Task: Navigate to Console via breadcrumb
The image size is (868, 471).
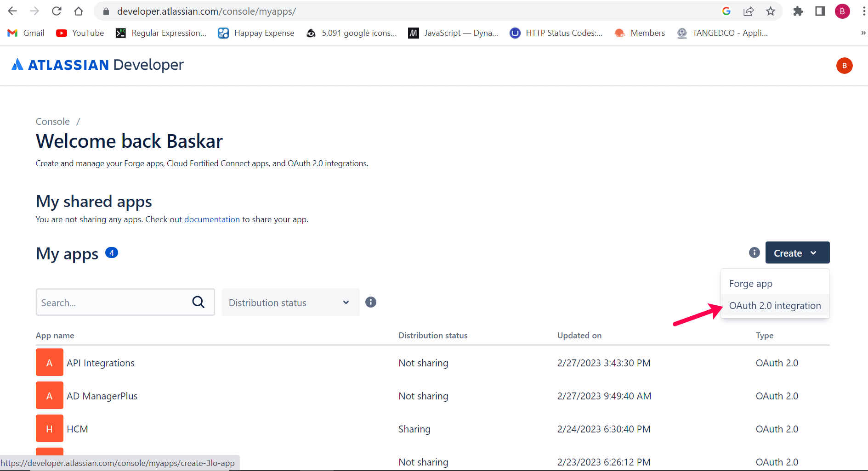Action: pyautogui.click(x=52, y=121)
